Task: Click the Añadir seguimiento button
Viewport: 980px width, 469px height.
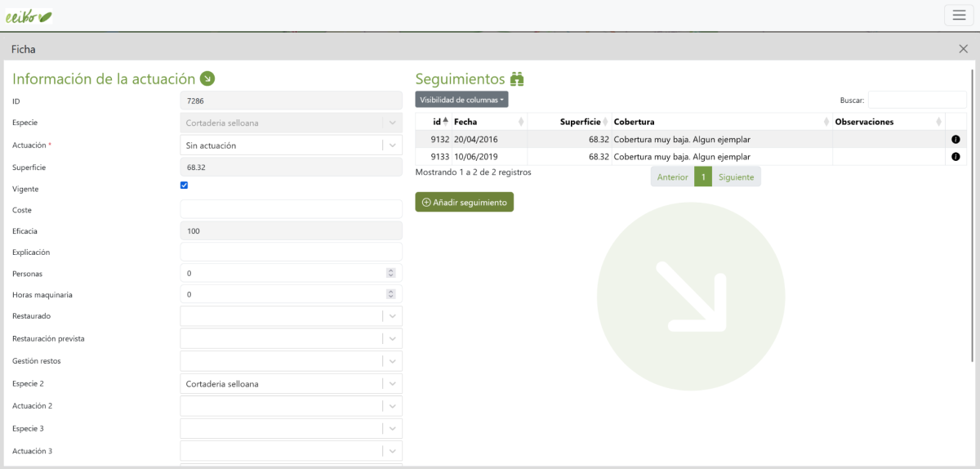Action: pos(464,202)
